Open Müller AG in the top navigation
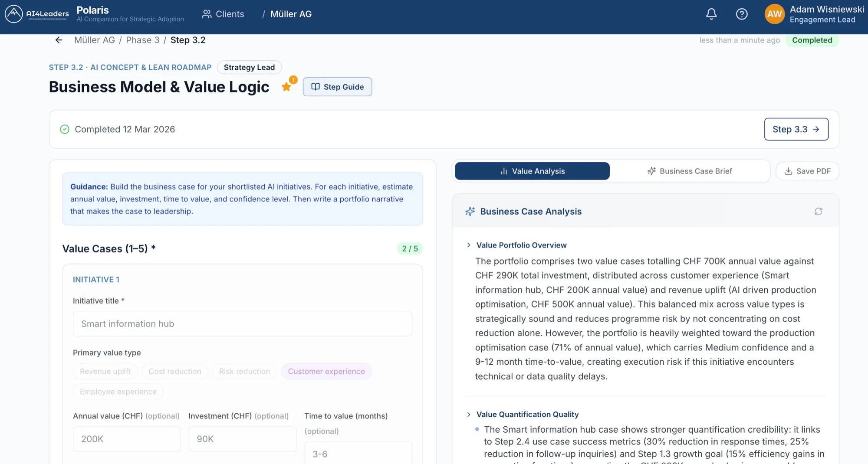The image size is (868, 464). (x=291, y=14)
